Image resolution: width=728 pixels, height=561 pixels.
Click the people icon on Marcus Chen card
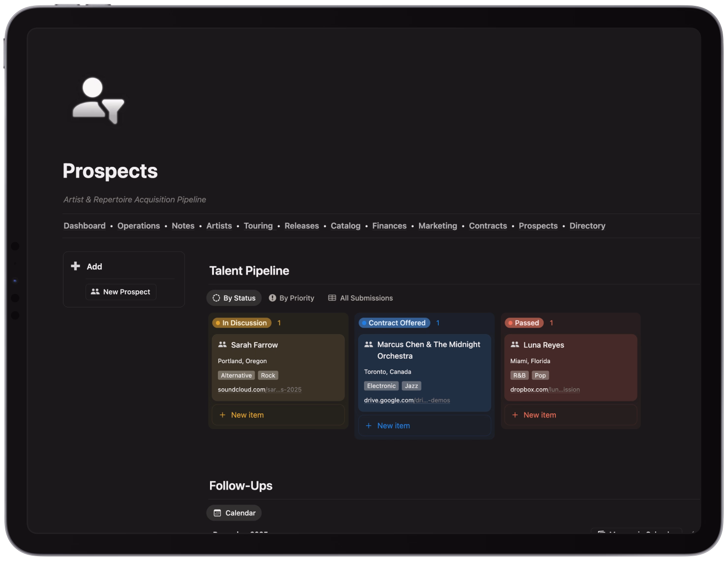[368, 344]
